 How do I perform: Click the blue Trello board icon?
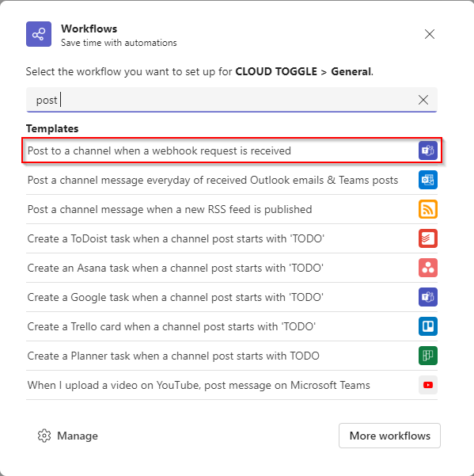(428, 326)
